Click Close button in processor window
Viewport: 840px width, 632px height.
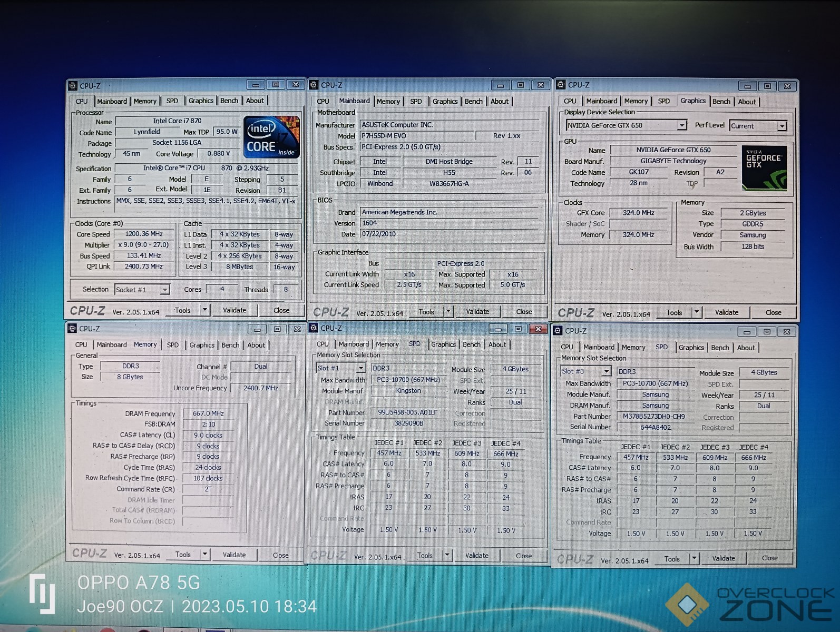(281, 310)
